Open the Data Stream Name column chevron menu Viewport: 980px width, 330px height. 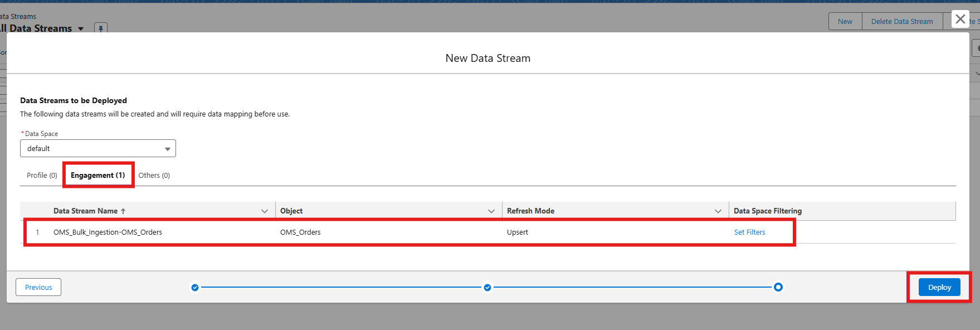tap(265, 211)
